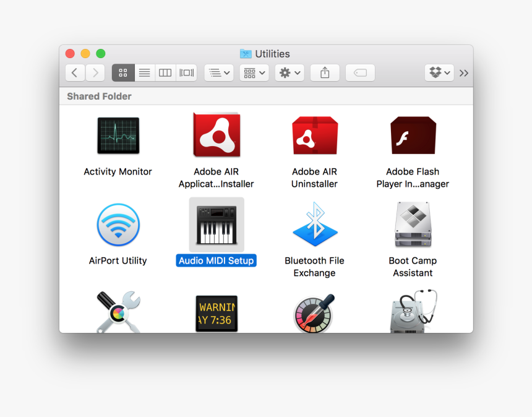Image resolution: width=532 pixels, height=417 pixels.
Task: Switch to list view
Action: coord(145,72)
